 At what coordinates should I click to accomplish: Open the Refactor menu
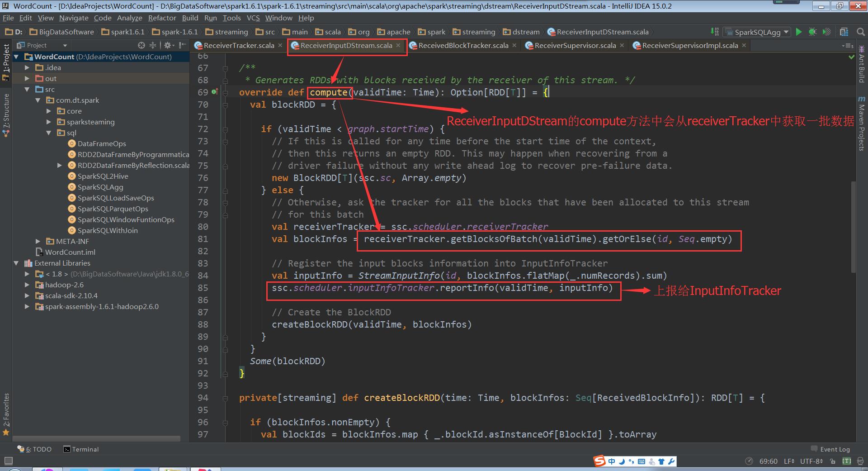162,18
